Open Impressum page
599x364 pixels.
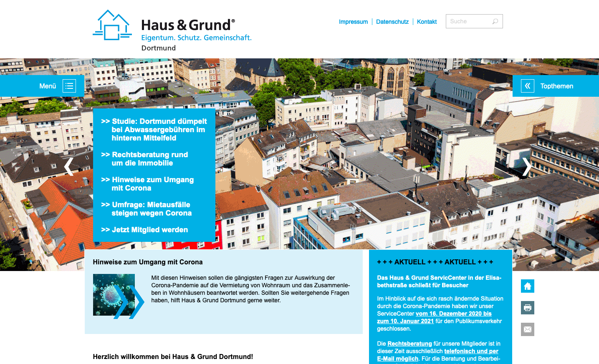coord(353,22)
